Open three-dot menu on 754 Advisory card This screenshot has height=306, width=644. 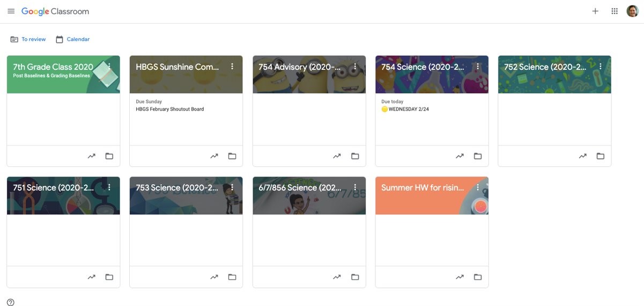pyautogui.click(x=355, y=67)
